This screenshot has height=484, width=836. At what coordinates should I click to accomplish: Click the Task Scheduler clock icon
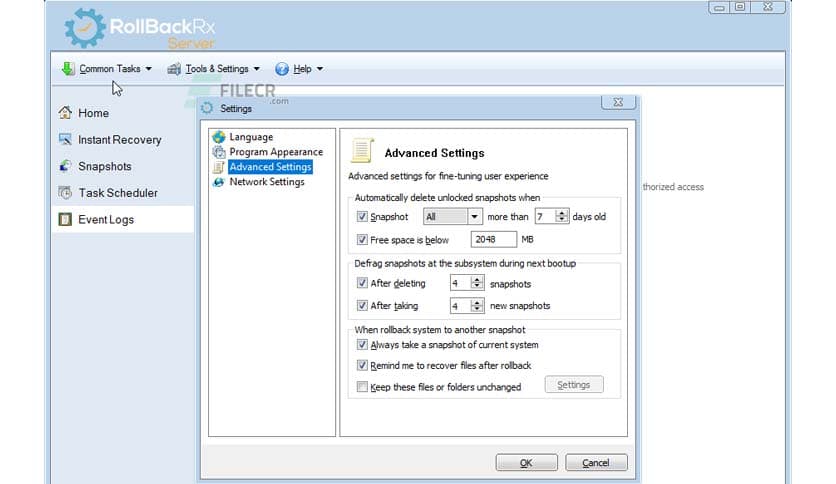coord(65,192)
